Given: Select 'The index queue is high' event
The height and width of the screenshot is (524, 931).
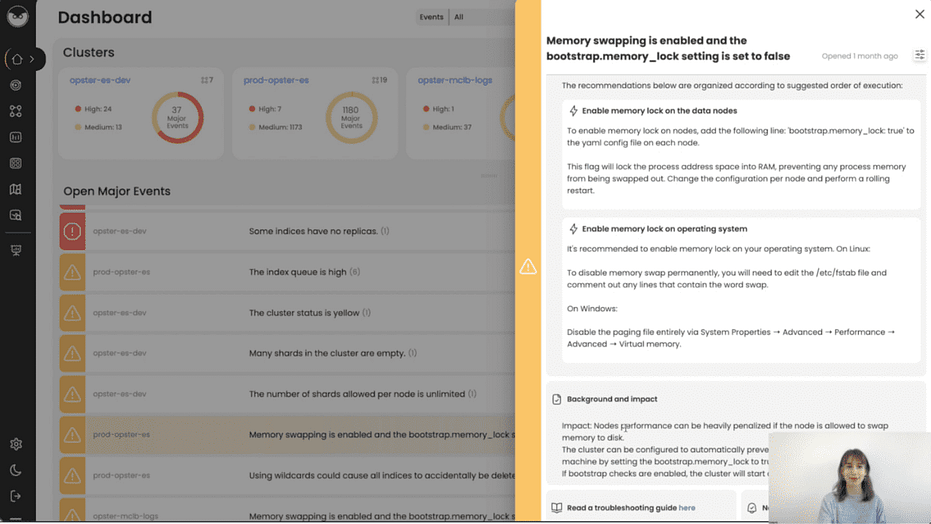Looking at the screenshot, I should 300,272.
